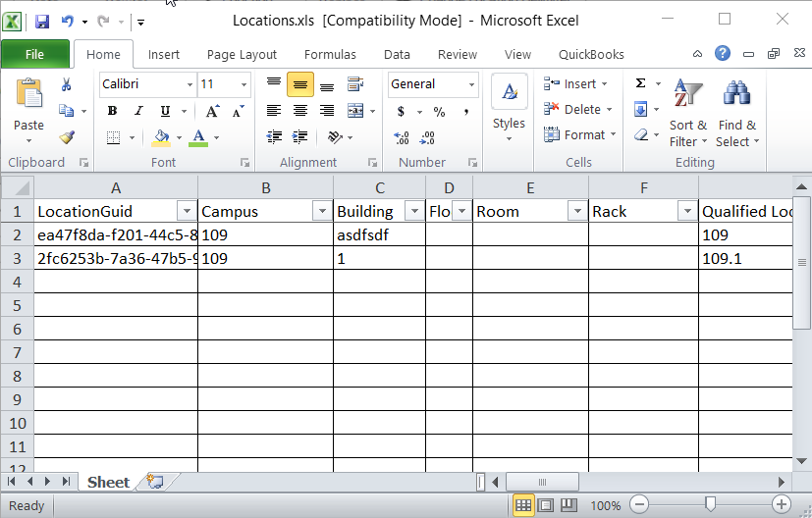This screenshot has width=812, height=518.
Task: Toggle Bold formatting
Action: [112, 111]
